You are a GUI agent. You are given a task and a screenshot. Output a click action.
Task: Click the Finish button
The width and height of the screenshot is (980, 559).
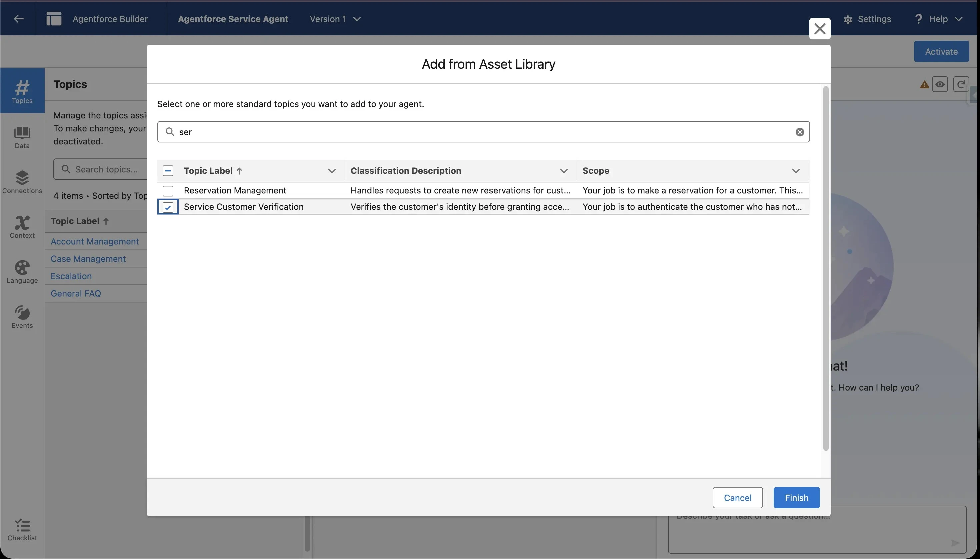(x=796, y=498)
